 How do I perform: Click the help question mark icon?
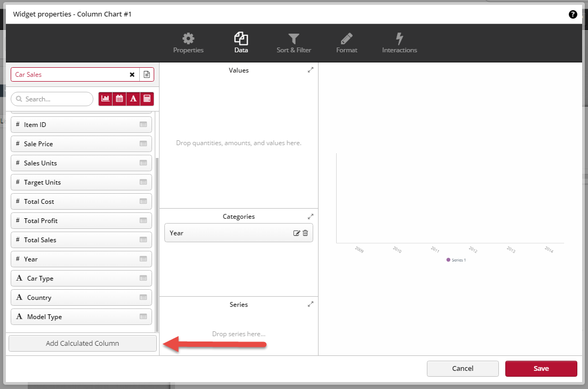pos(573,14)
